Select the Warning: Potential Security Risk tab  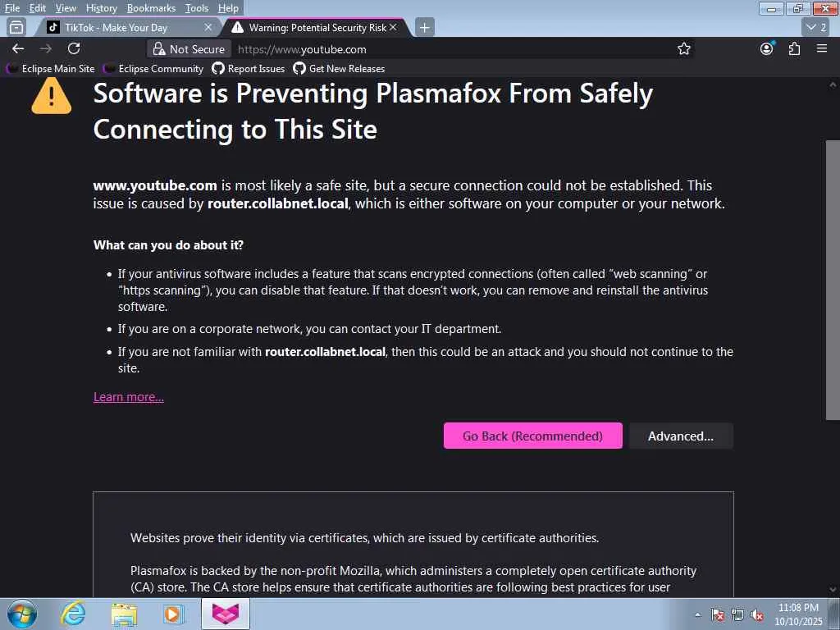[x=317, y=27]
